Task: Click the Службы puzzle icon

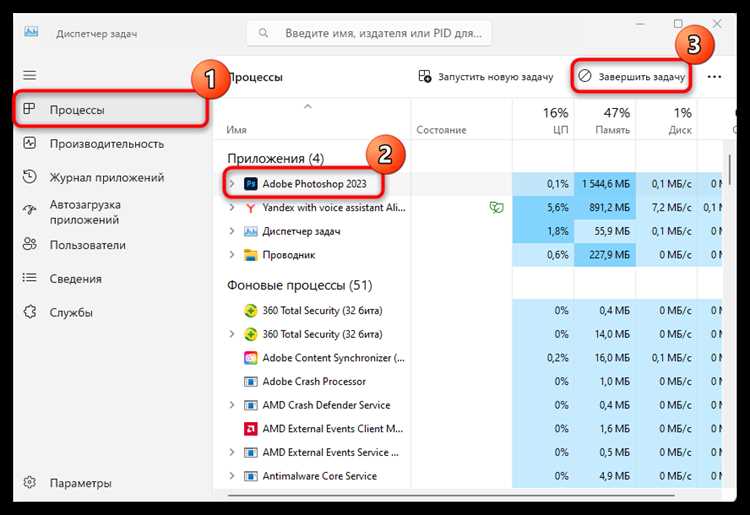Action: [30, 312]
